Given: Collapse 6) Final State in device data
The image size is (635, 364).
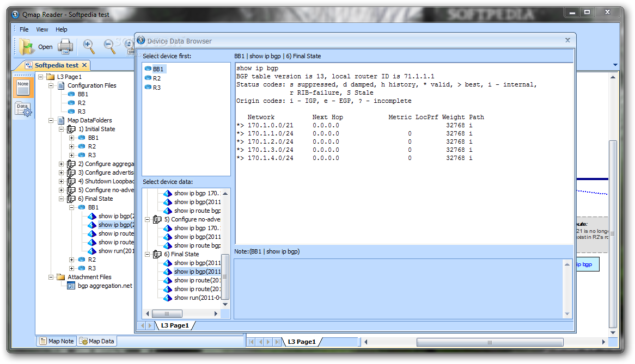Looking at the screenshot, I should pyautogui.click(x=148, y=254).
